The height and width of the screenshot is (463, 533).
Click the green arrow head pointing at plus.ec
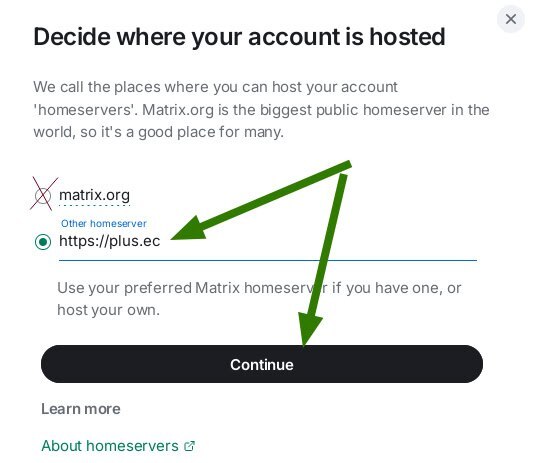point(189,230)
